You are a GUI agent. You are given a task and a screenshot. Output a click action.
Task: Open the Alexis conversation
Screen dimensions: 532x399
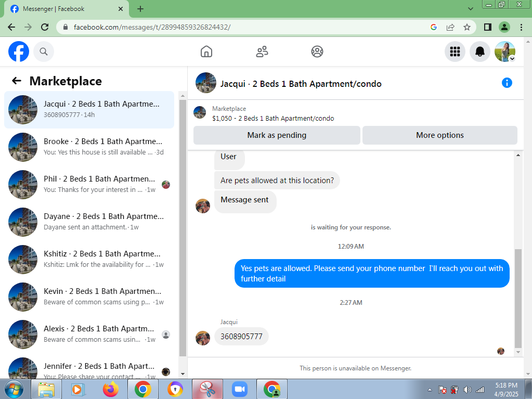tap(89, 334)
